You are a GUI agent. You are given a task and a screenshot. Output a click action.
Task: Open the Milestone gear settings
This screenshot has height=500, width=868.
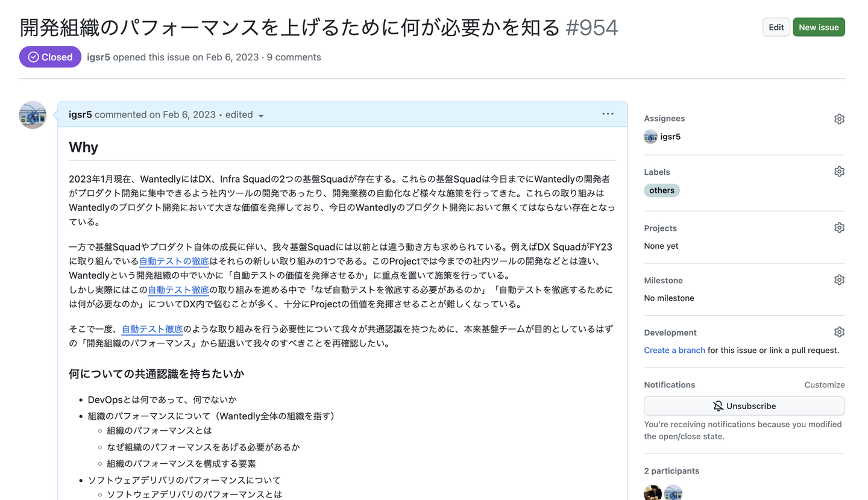(x=839, y=280)
